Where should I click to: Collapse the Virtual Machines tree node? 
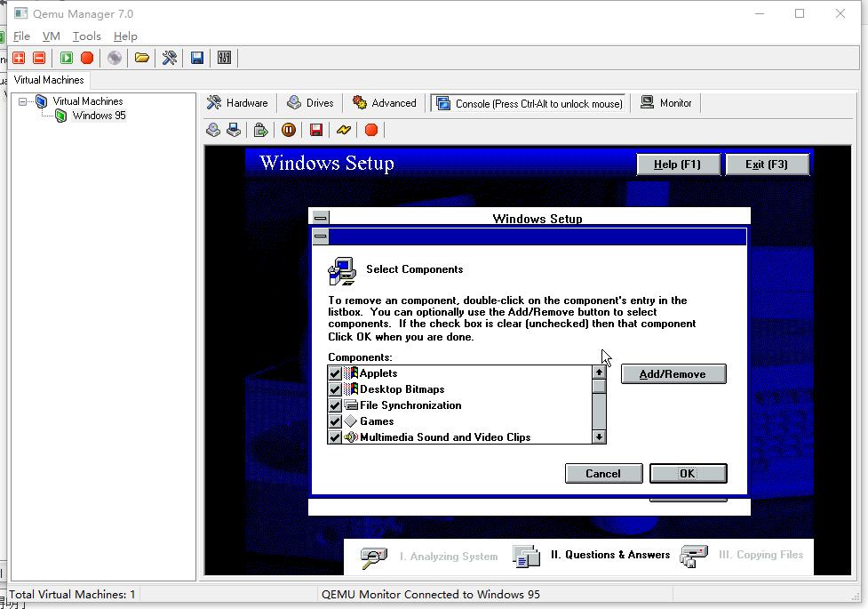pyautogui.click(x=23, y=101)
